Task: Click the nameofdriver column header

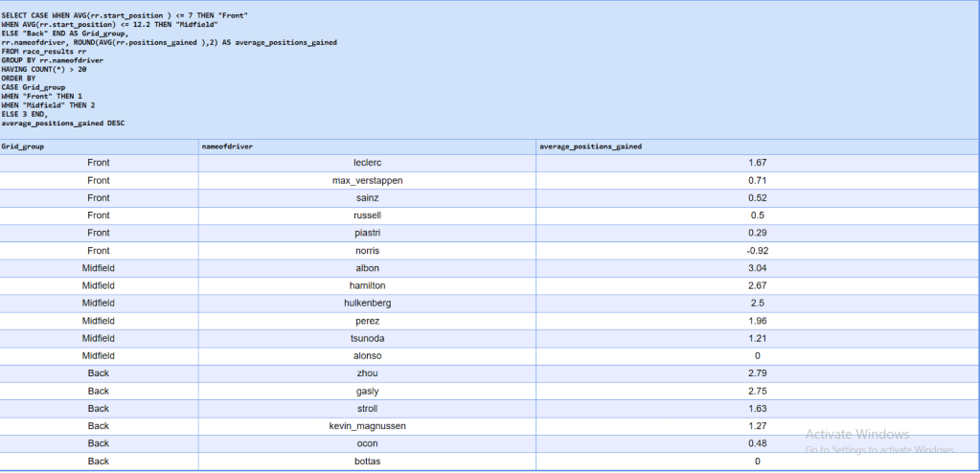Action: point(225,146)
